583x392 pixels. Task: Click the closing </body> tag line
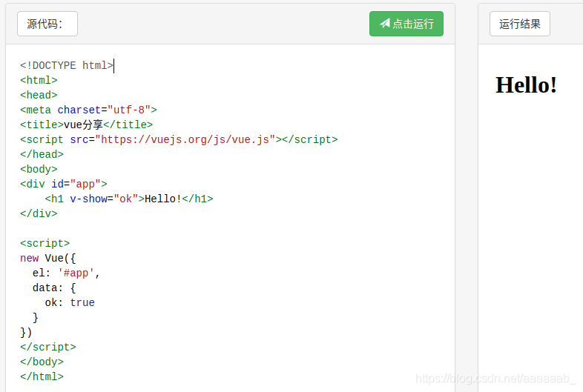[42, 362]
